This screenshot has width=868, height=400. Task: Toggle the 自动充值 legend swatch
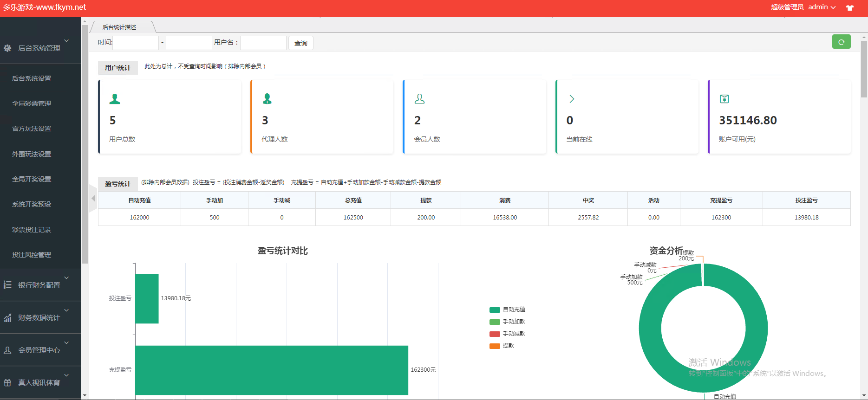tap(495, 310)
